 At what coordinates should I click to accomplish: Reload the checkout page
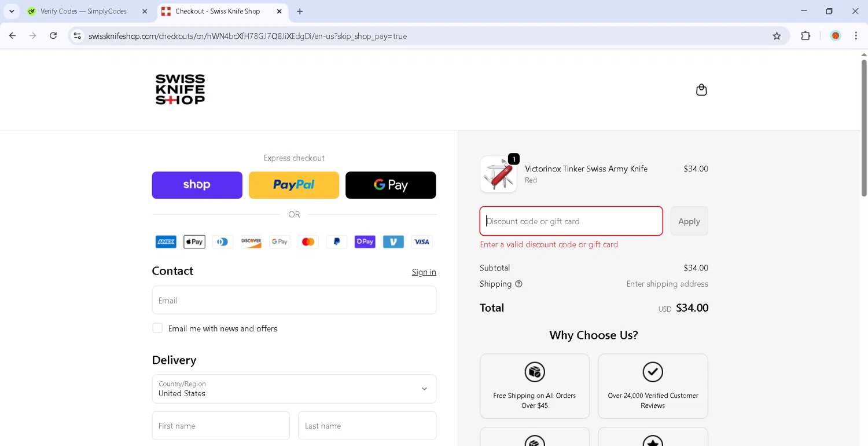pyautogui.click(x=53, y=36)
